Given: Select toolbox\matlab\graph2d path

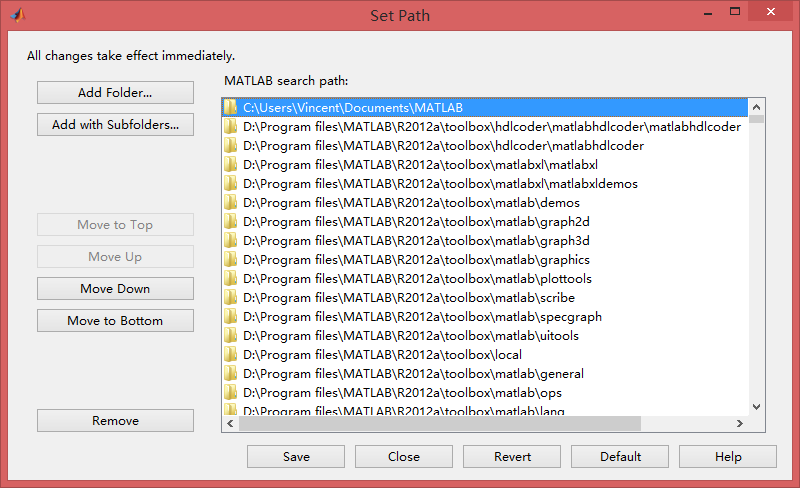Looking at the screenshot, I should click(485, 222).
